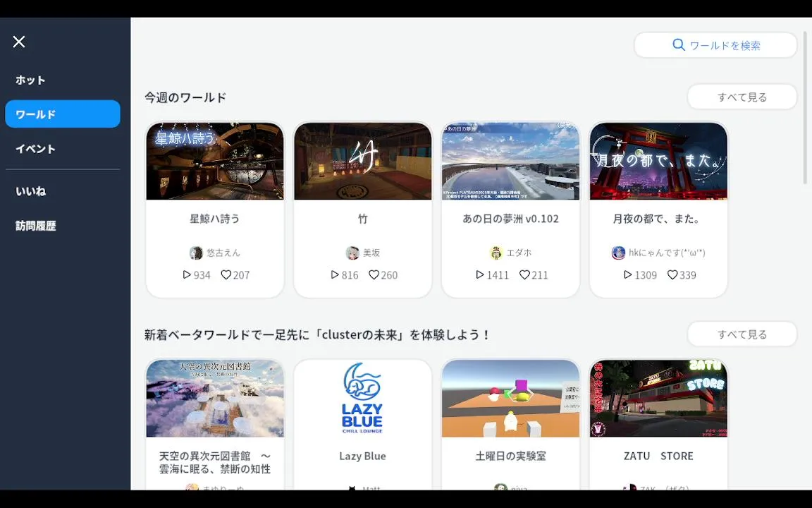Screen dimensions: 812x508
Task: Close the side menu with the X icon
Action: pyautogui.click(x=19, y=42)
